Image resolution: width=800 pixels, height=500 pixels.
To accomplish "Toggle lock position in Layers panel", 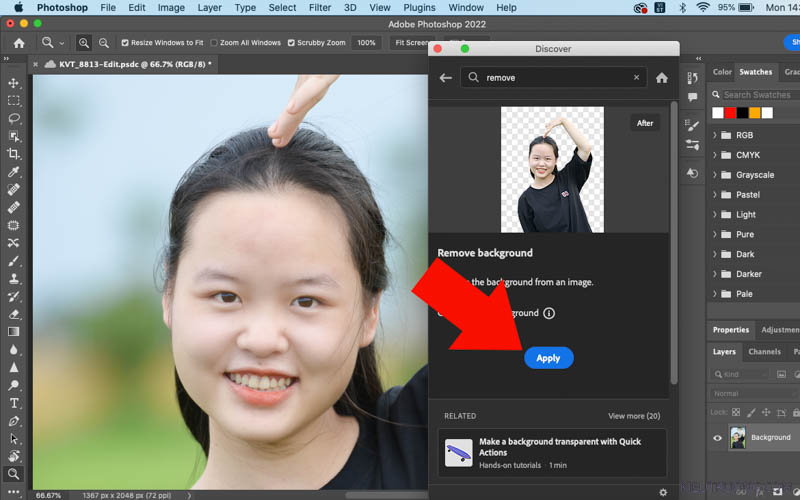I will click(x=766, y=412).
